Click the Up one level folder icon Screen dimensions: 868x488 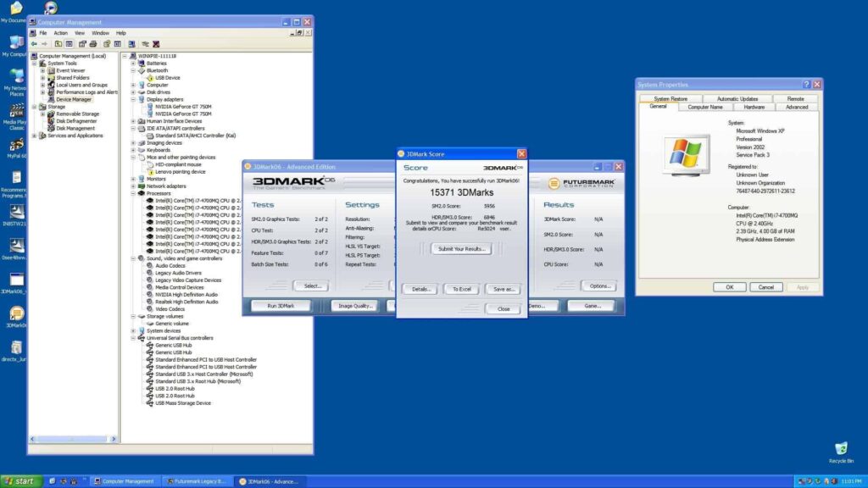(x=58, y=44)
